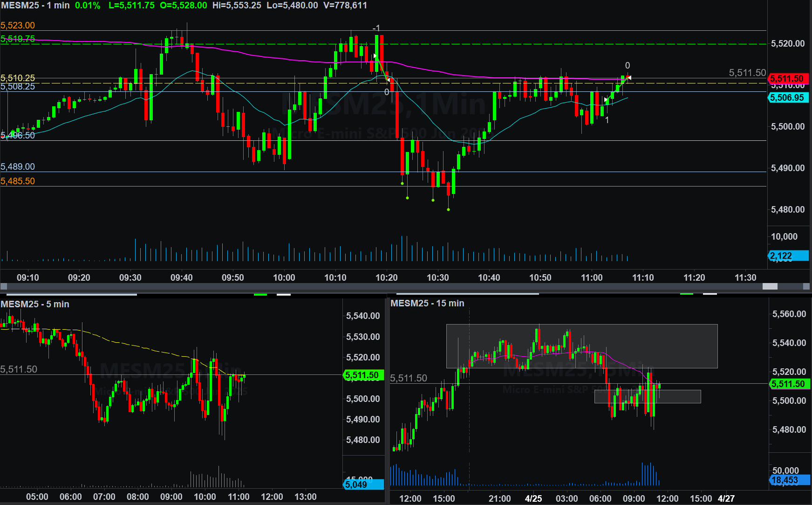Screen dimensions: 812x505
Task: Click the blue 2,122 volume tag
Action: click(x=787, y=256)
